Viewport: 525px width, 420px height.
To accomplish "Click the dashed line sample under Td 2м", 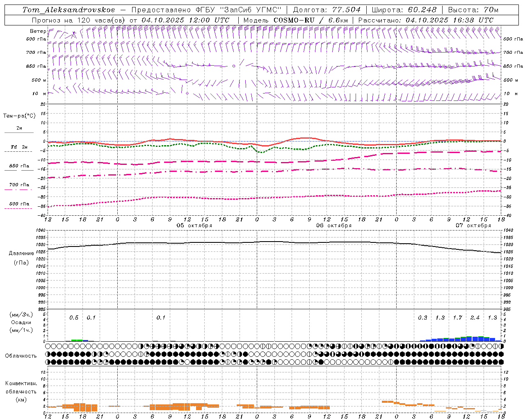I will [x=18, y=151].
